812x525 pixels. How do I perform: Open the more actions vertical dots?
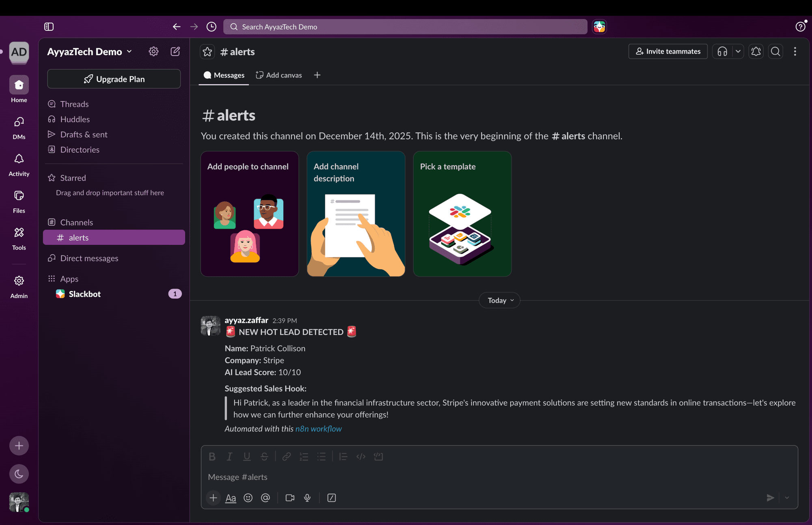coord(795,52)
